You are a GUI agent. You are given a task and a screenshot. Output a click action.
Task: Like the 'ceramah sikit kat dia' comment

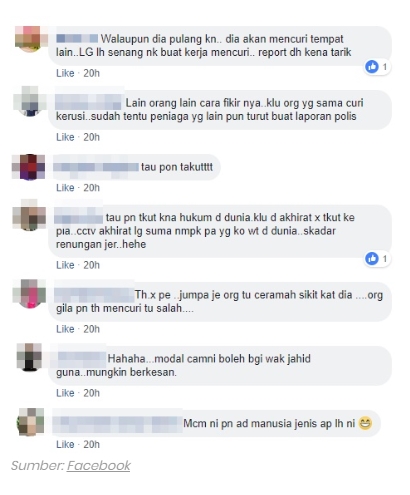(65, 329)
